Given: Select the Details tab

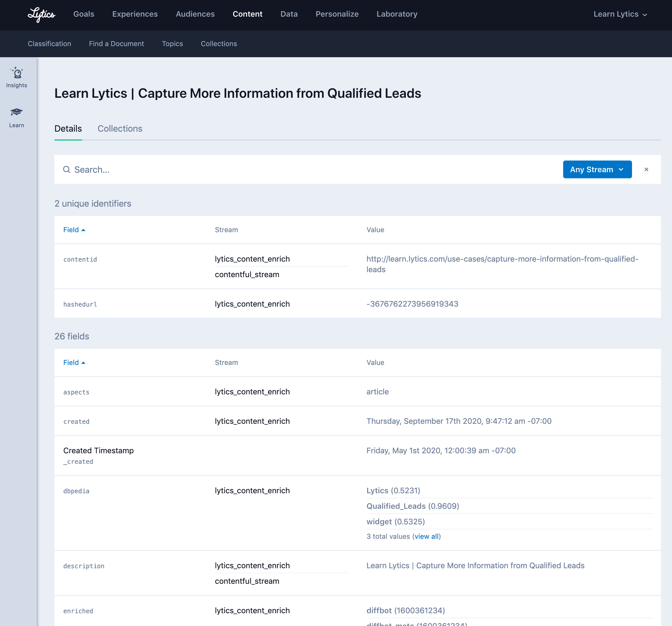Looking at the screenshot, I should (68, 129).
